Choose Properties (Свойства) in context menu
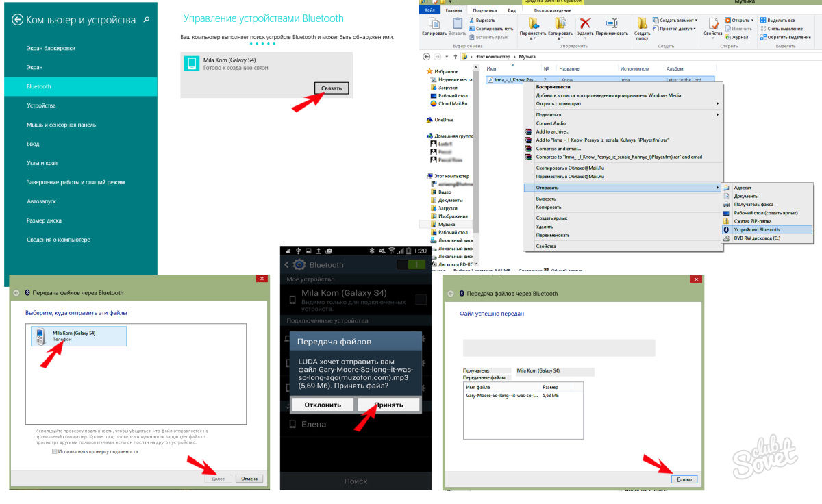The width and height of the screenshot is (822, 504). [x=546, y=246]
